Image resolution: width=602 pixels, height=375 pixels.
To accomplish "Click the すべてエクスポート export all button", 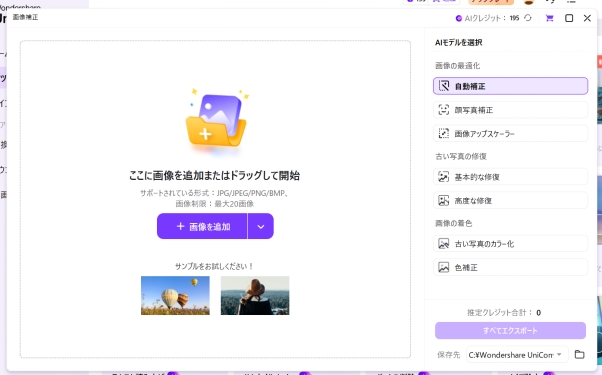I will pyautogui.click(x=510, y=330).
